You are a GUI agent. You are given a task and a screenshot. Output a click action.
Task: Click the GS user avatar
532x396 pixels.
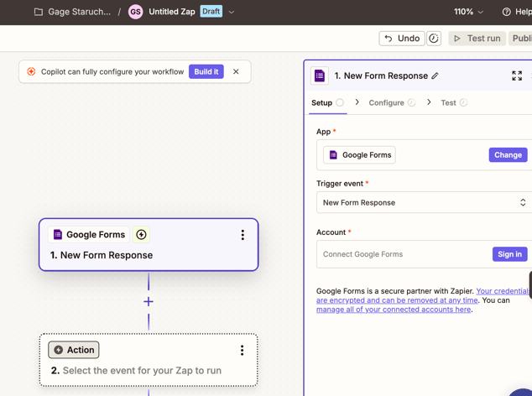tap(135, 12)
